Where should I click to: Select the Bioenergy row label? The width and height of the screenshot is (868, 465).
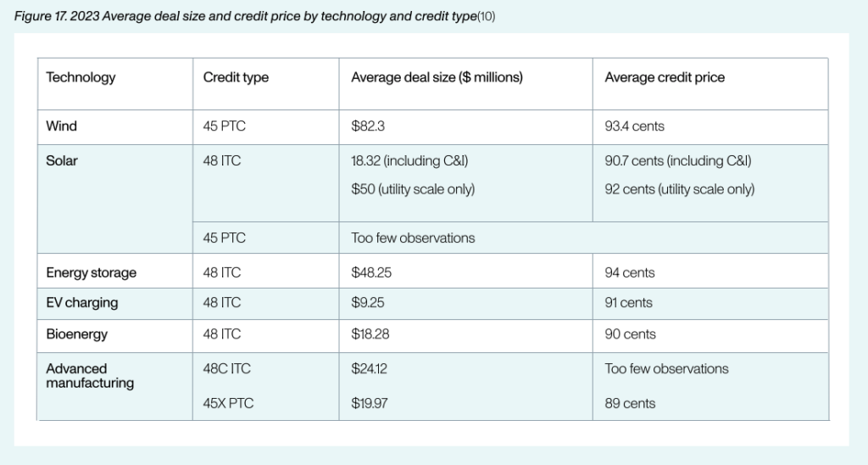77,334
